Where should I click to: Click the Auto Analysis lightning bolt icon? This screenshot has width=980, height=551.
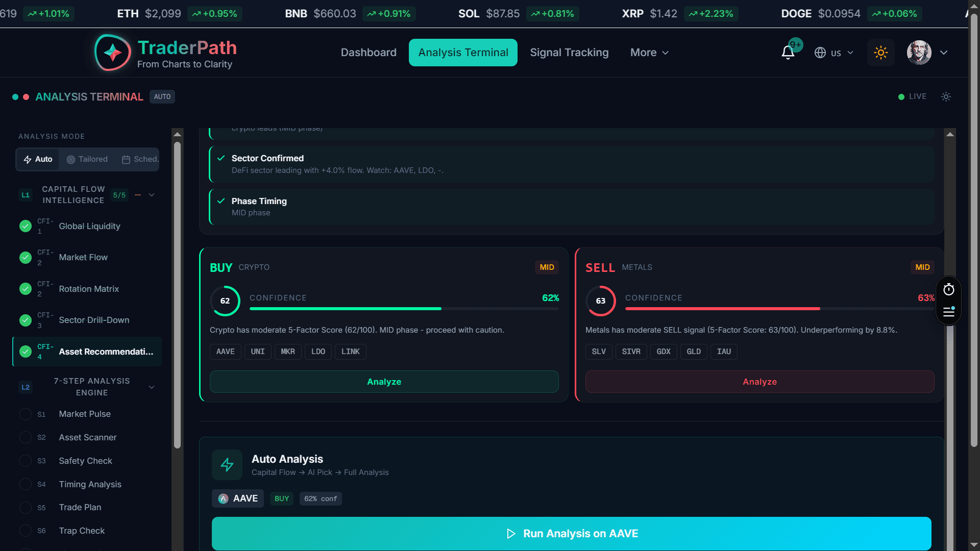(227, 465)
